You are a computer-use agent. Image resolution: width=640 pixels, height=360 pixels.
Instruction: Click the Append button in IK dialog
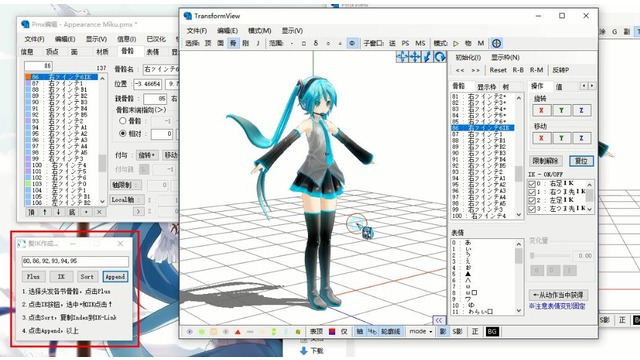coord(115,277)
